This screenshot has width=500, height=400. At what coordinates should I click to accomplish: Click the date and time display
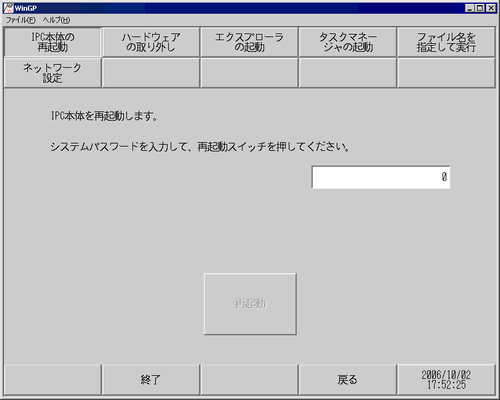point(446,380)
